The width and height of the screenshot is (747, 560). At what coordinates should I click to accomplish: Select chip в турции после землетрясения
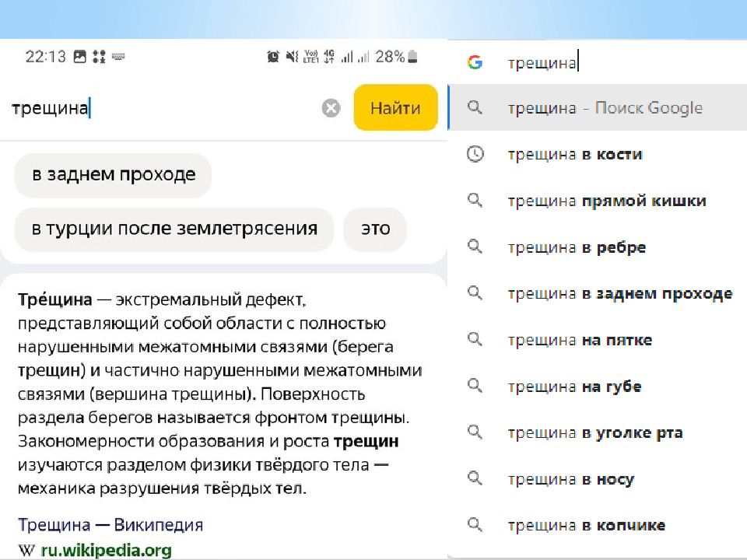tap(174, 229)
